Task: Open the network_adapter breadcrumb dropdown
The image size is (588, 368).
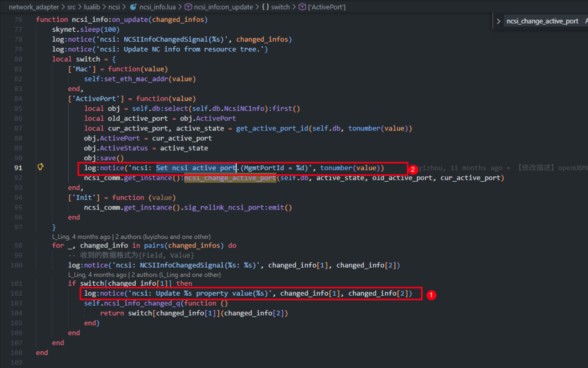Action: pos(34,7)
